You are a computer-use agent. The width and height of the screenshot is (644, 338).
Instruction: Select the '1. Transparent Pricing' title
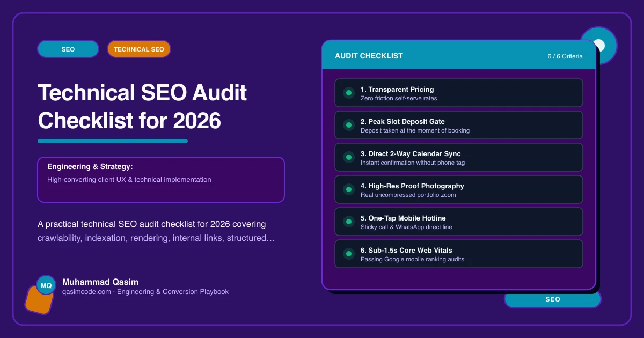[397, 90]
